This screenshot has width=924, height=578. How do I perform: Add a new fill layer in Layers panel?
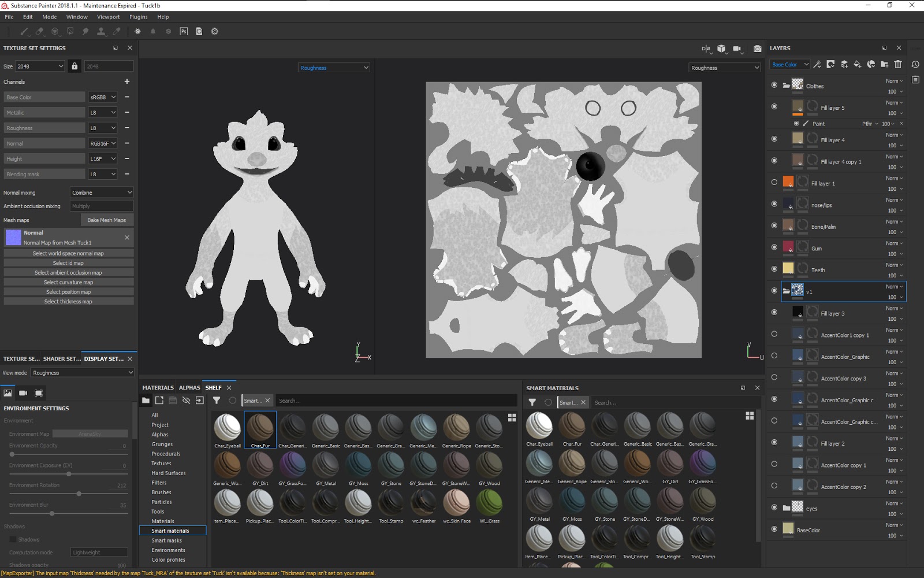pyautogui.click(x=857, y=65)
